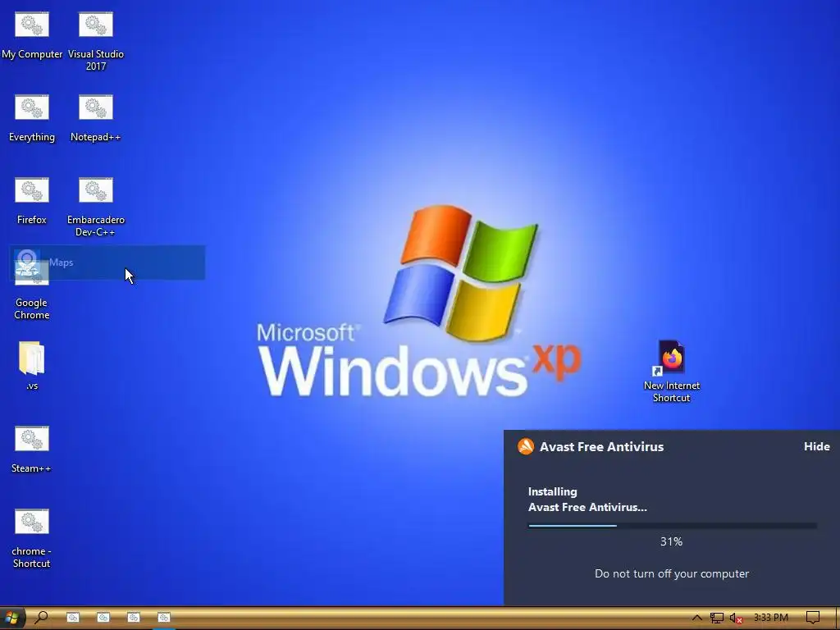Hide the Avast Free Antivirus installer popup
840x630 pixels.
click(x=816, y=446)
